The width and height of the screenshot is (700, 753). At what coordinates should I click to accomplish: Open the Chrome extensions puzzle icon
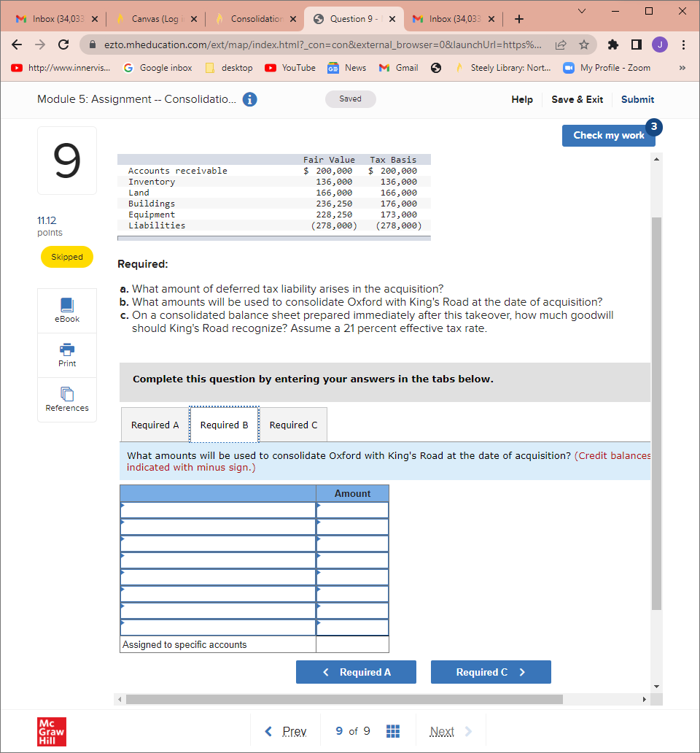[x=613, y=45]
